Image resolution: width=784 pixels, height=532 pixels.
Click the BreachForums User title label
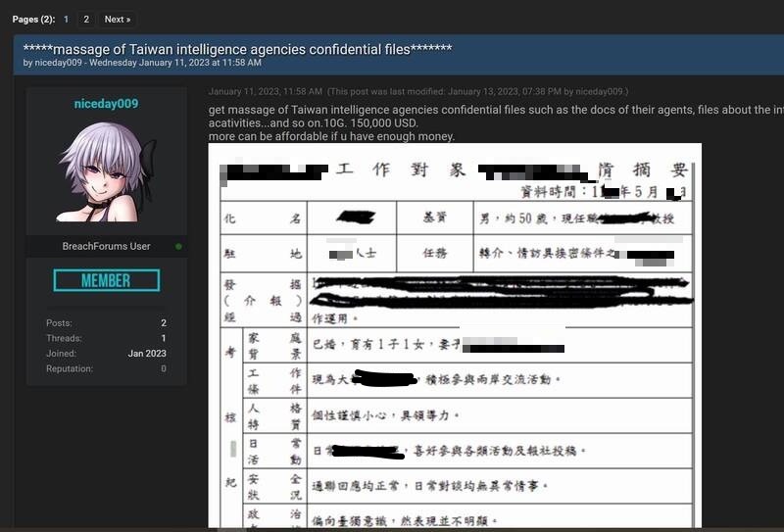[x=106, y=247]
